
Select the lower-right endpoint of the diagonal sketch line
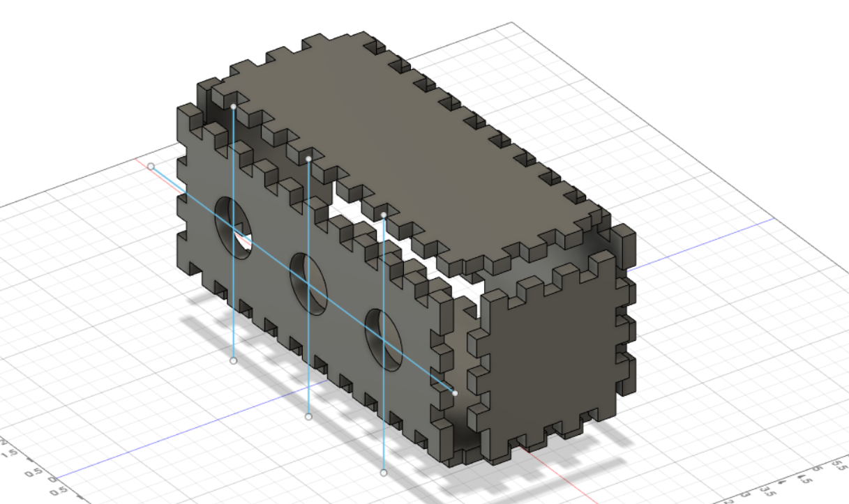click(455, 393)
